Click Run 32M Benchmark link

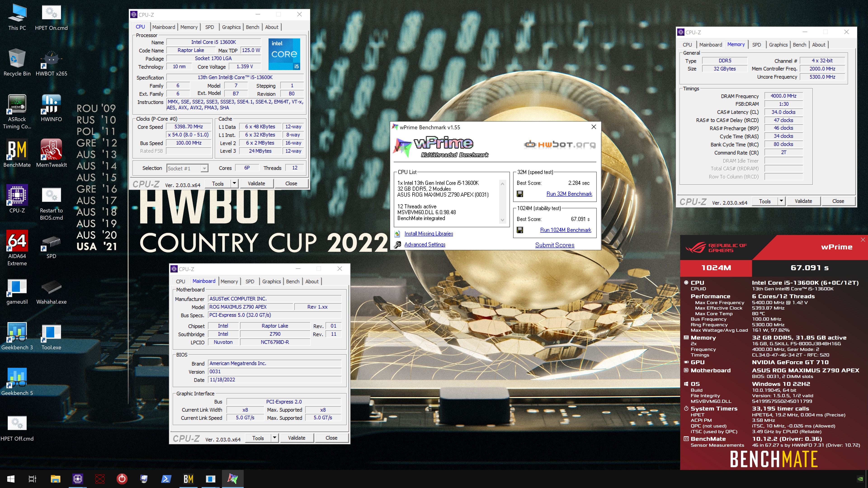[569, 194]
